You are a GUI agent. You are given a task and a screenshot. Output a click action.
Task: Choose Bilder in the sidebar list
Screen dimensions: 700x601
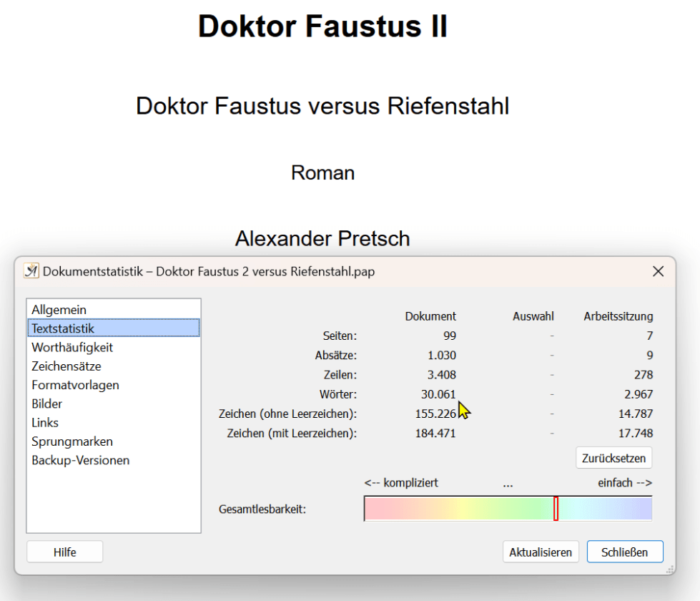(x=47, y=404)
